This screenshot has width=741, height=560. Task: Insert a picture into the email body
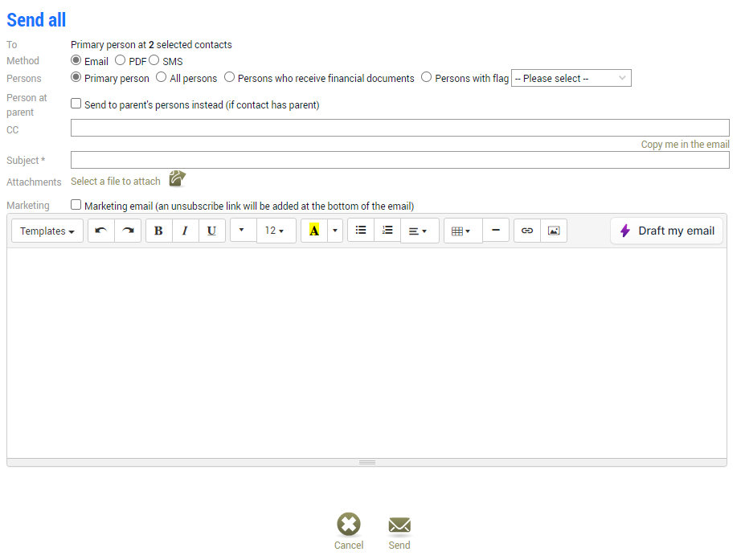(x=554, y=230)
